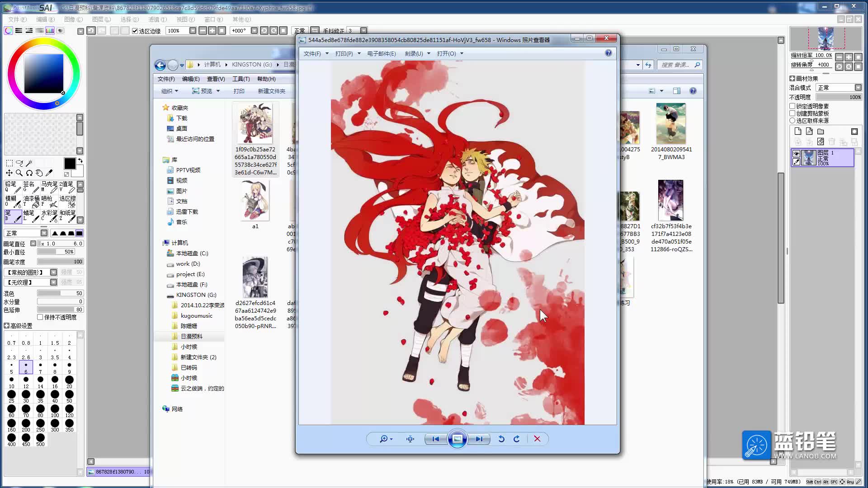
Task: Select 日漫预科 folder in tree
Action: pos(192,336)
